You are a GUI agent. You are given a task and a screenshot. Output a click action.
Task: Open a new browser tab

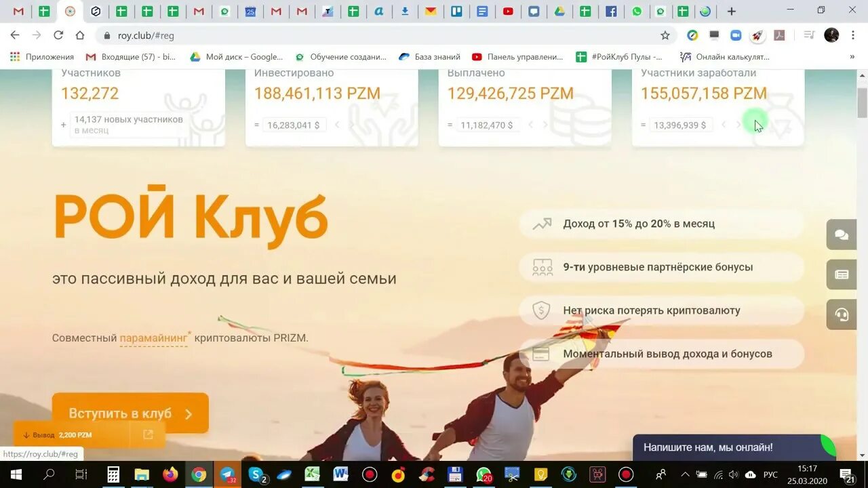pos(731,11)
